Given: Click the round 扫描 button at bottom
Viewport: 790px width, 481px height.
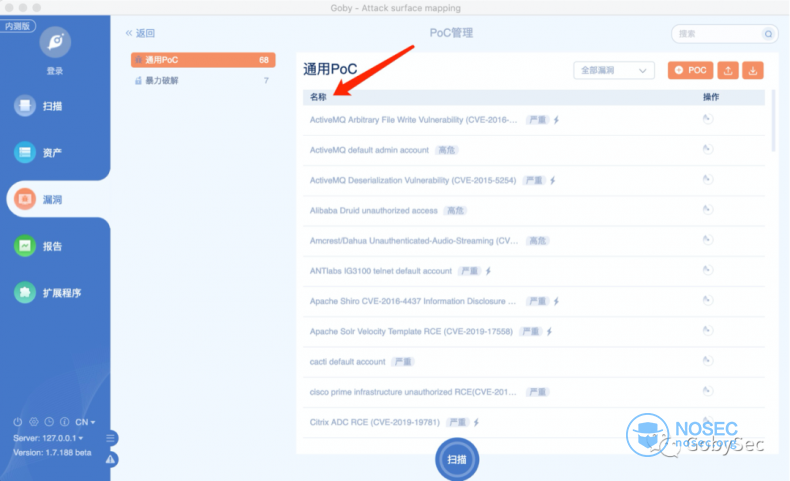Looking at the screenshot, I should pos(457,459).
